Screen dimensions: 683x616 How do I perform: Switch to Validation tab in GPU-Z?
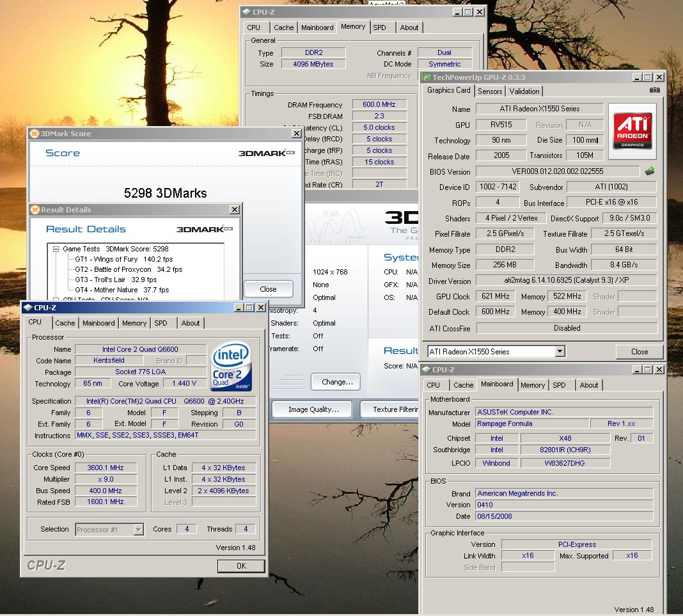coord(524,91)
